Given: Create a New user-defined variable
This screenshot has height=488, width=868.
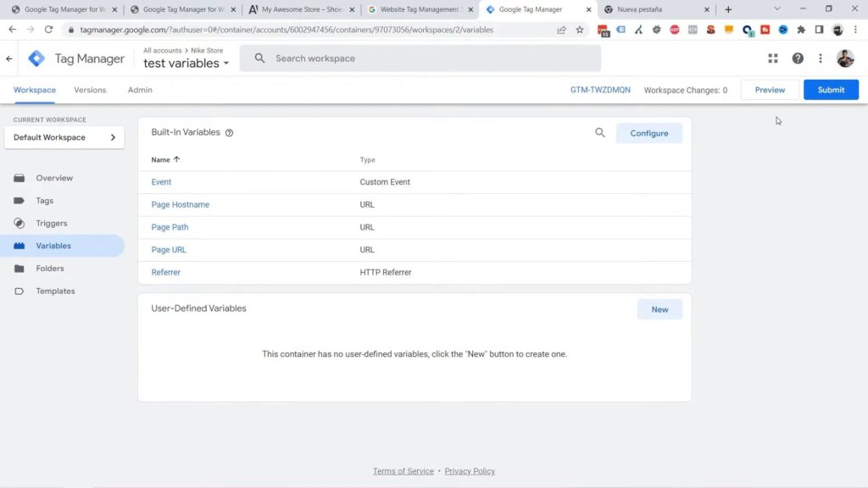Looking at the screenshot, I should click(x=659, y=309).
